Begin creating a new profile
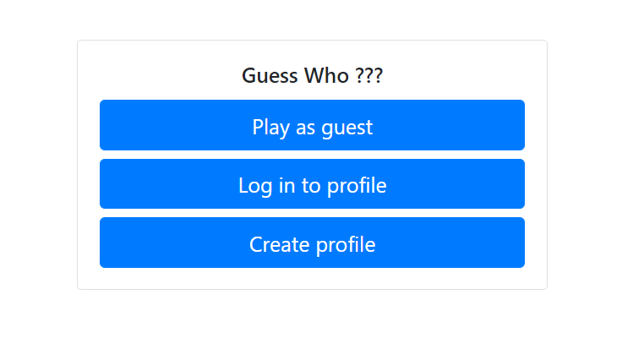This screenshot has width=644, height=349. tap(312, 243)
